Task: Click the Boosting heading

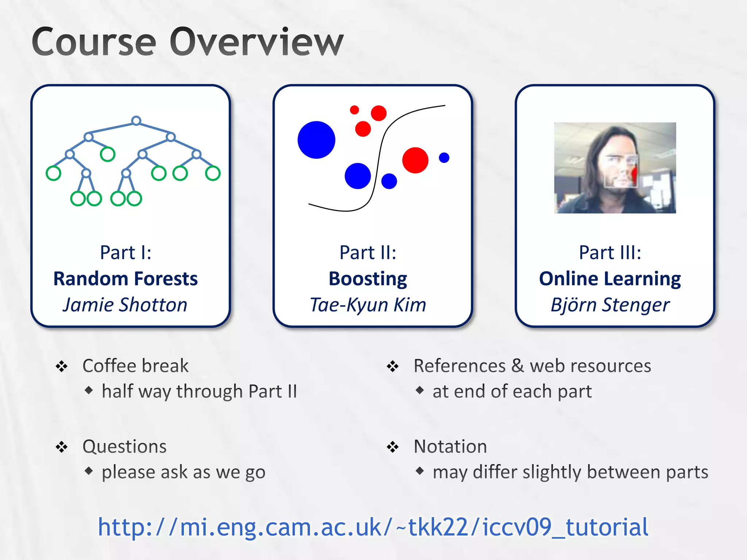Action: (x=368, y=279)
